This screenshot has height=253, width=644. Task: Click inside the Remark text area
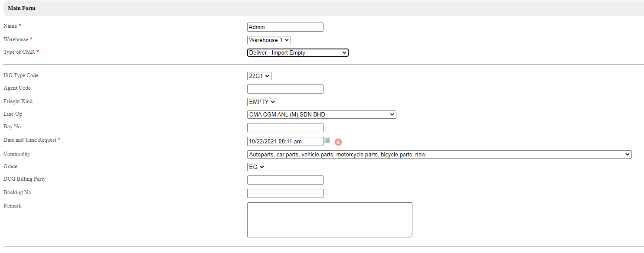329,220
